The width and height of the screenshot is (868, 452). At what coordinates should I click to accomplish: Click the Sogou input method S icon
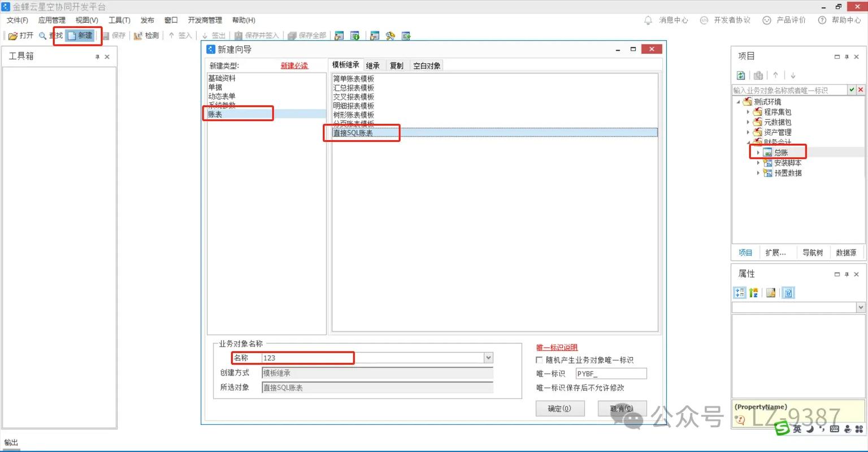[782, 429]
